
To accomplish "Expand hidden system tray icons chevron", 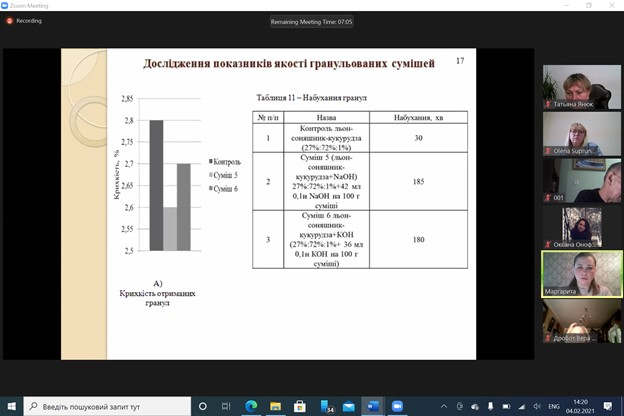I will (x=444, y=406).
